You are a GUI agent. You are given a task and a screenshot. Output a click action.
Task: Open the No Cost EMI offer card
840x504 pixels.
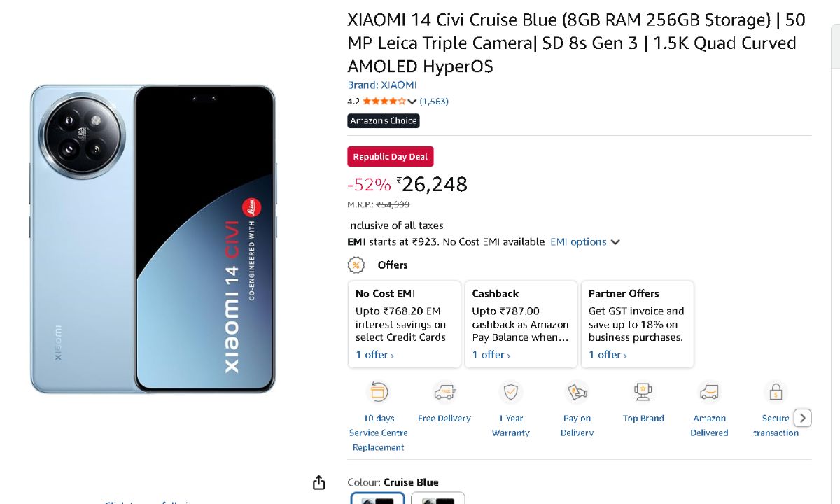pyautogui.click(x=404, y=323)
